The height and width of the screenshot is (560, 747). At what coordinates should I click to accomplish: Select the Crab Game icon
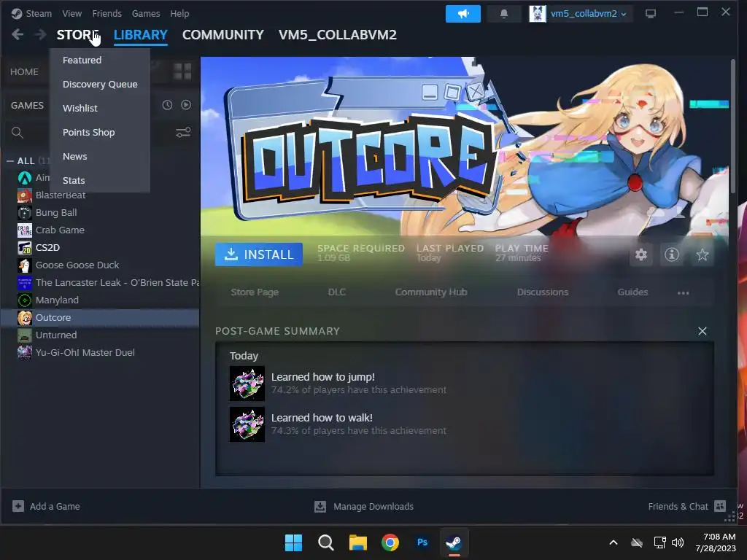pyautogui.click(x=25, y=230)
